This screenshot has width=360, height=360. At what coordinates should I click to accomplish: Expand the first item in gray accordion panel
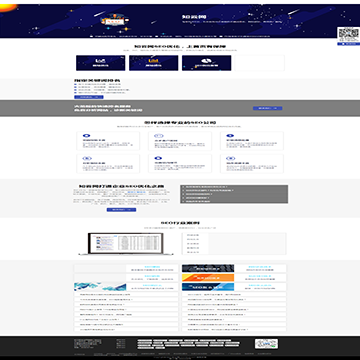(234, 187)
